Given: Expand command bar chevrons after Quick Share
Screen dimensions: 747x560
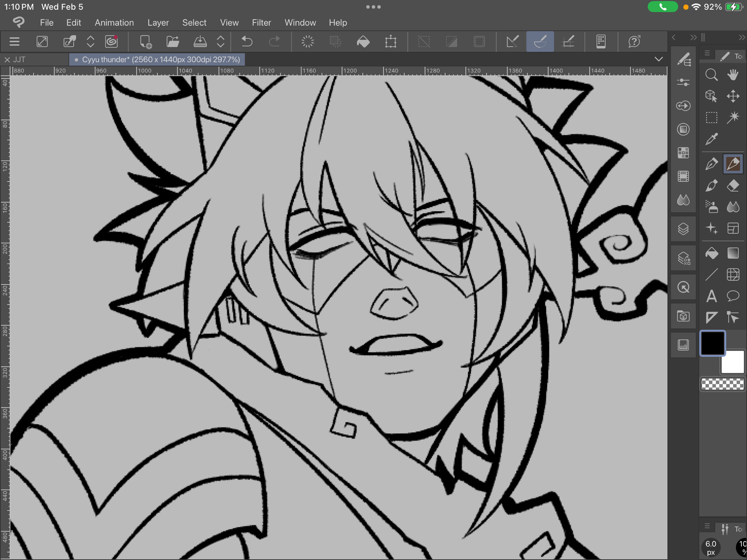Looking at the screenshot, I should 90,41.
